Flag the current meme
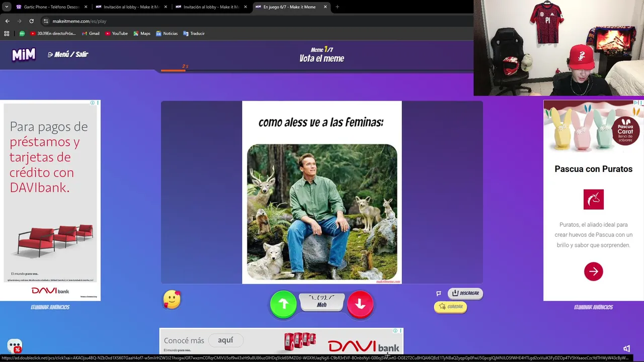The image size is (644, 362). 439,293
